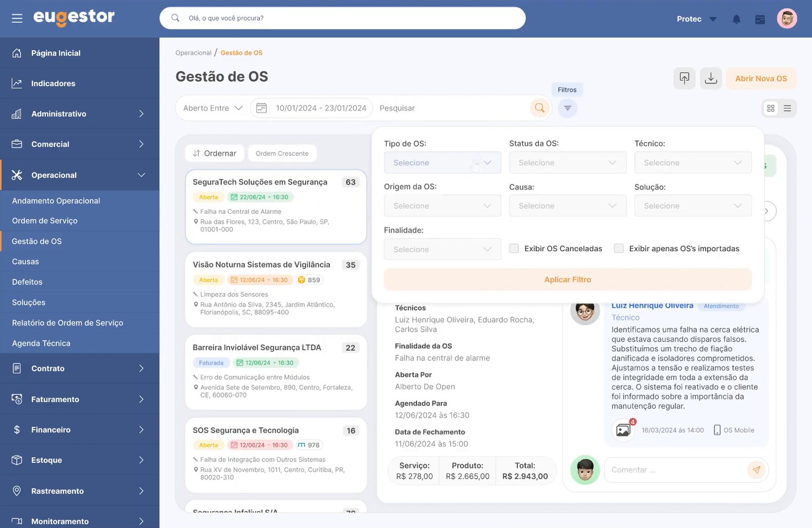Enable Exibir apenas OS's importadas checkbox
Screen dimensions: 812x528
click(619, 248)
